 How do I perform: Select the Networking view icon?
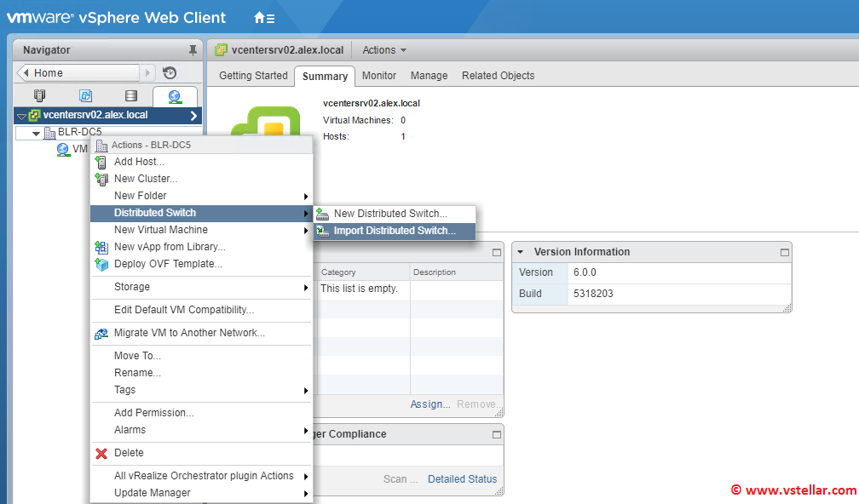coord(175,96)
